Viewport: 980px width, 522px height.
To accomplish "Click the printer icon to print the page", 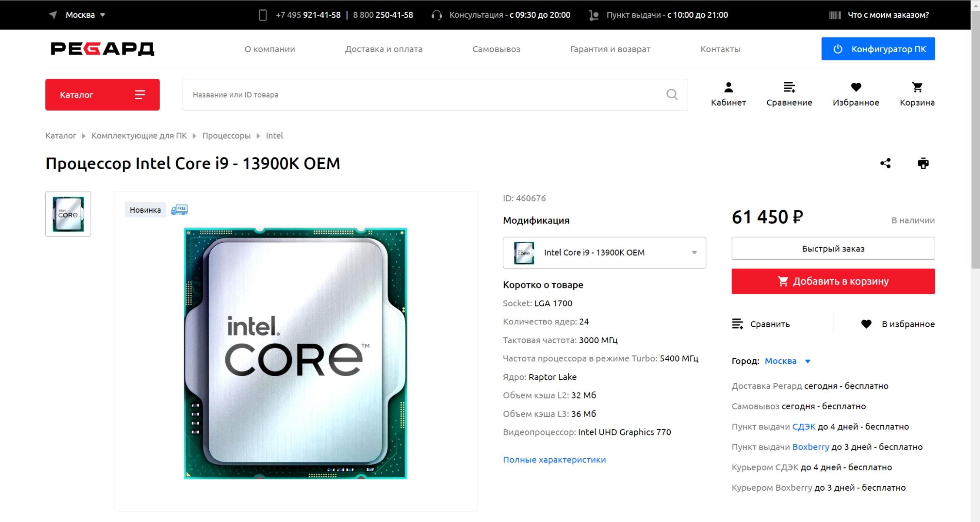I will pos(923,163).
